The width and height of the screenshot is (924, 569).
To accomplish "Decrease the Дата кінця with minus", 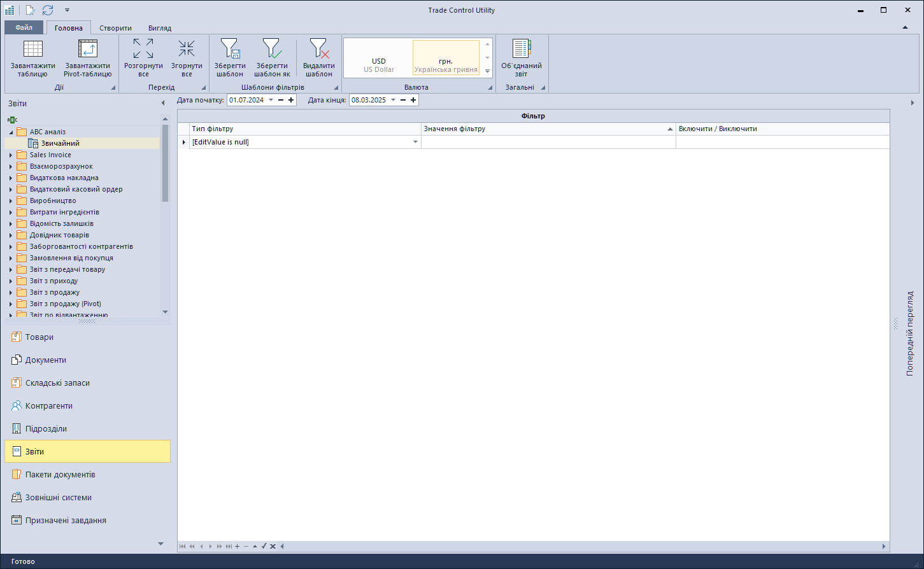I will (402, 100).
